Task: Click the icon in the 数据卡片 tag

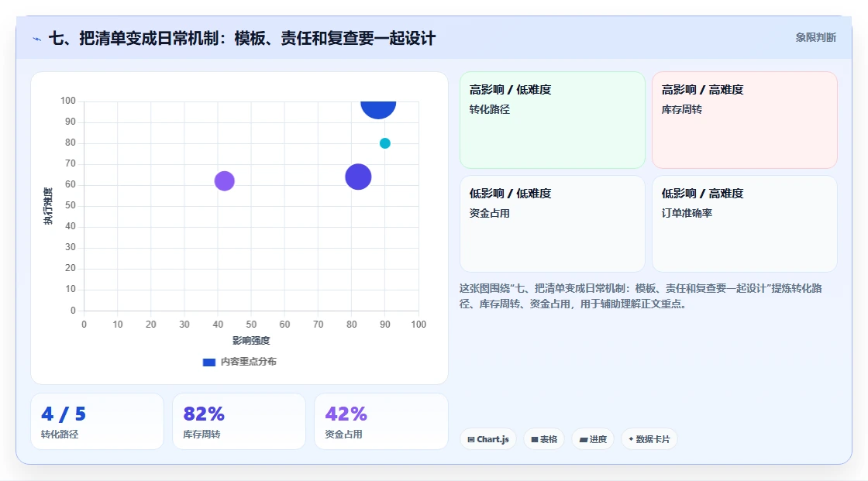Action: (631, 439)
